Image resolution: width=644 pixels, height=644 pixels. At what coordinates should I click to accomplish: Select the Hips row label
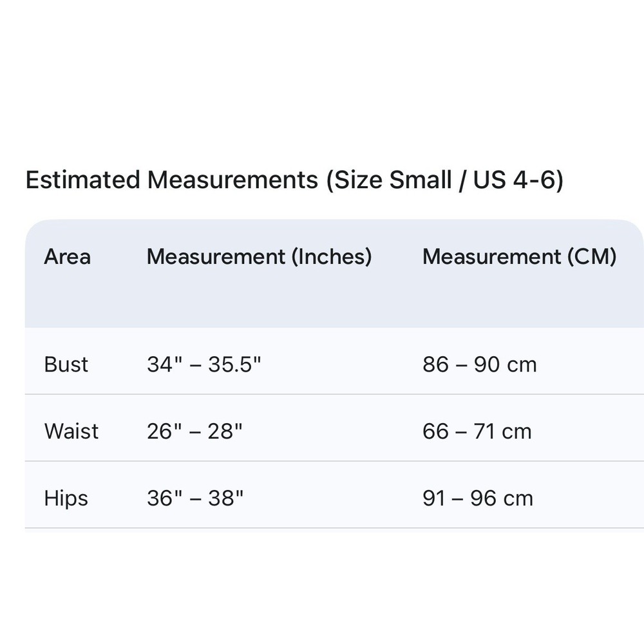click(66, 498)
